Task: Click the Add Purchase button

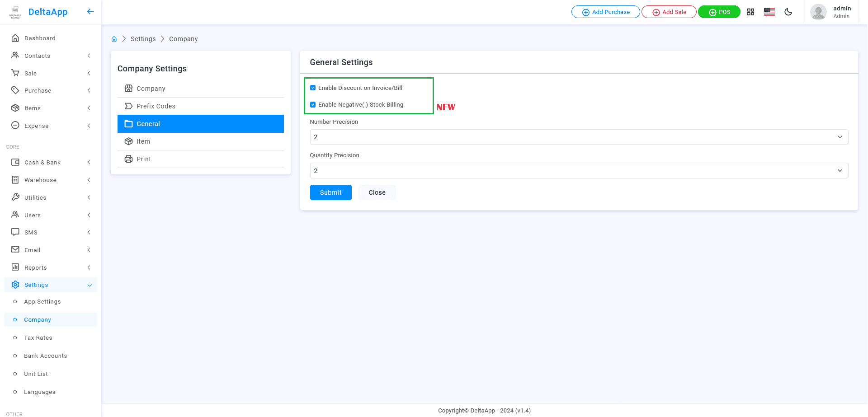Action: point(606,12)
